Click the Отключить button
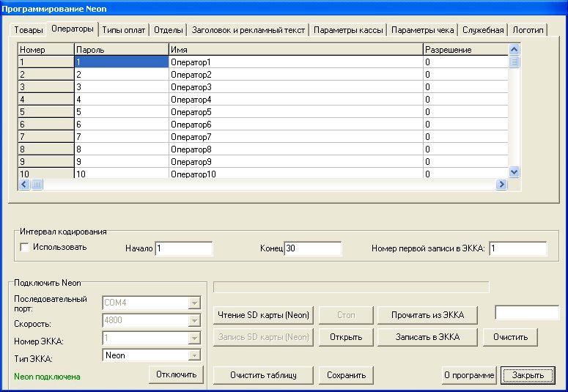 [x=176, y=374]
